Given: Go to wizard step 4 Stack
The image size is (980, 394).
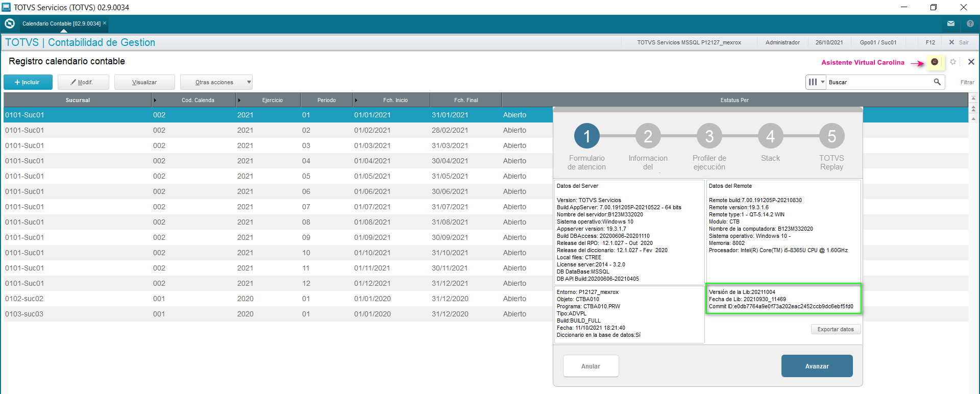Looking at the screenshot, I should tap(771, 136).
